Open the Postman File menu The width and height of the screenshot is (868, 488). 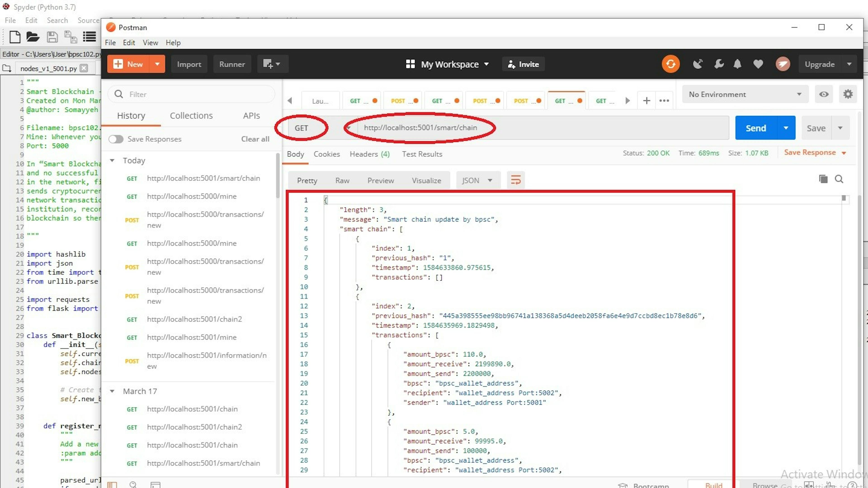coord(110,43)
